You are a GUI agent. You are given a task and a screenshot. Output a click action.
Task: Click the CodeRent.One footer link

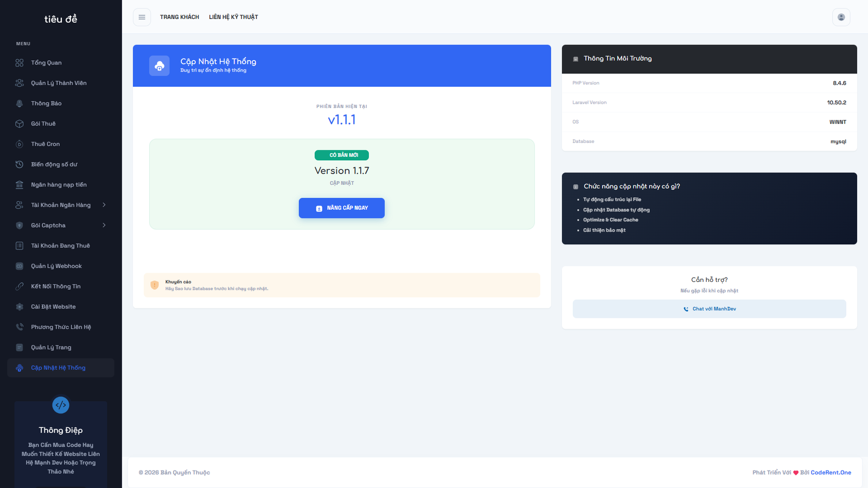pyautogui.click(x=831, y=472)
